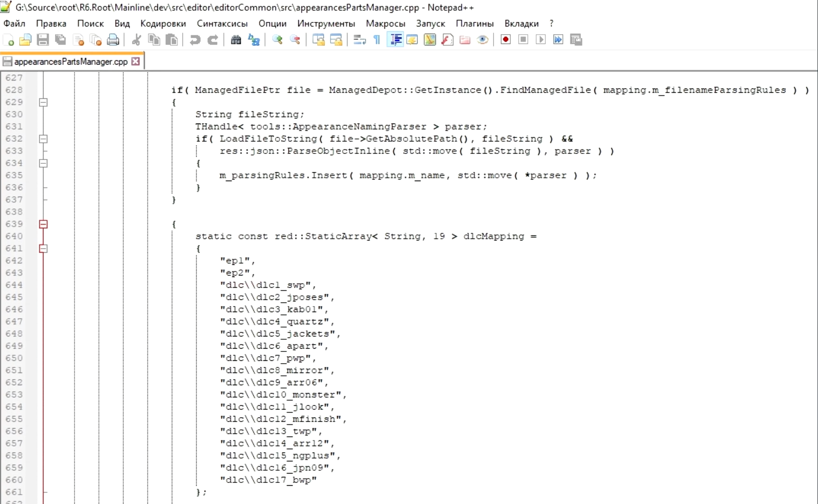Open Find with binoculars icon
Viewport: 818px width, 504px height.
[x=236, y=40]
